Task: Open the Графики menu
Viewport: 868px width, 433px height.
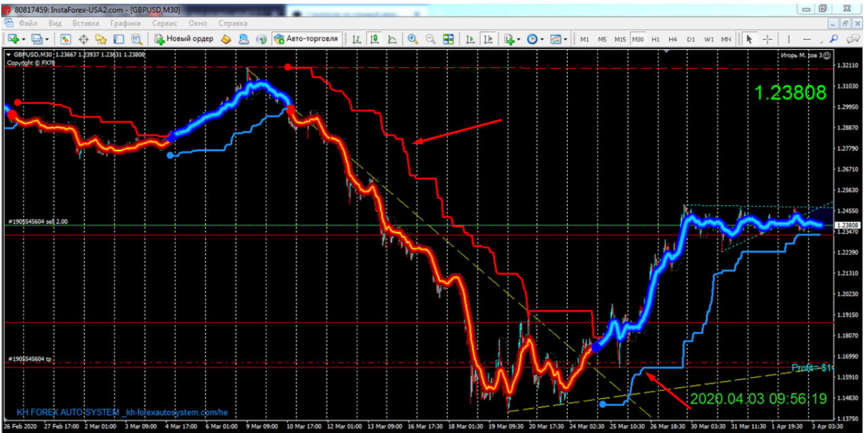Action: (x=126, y=22)
